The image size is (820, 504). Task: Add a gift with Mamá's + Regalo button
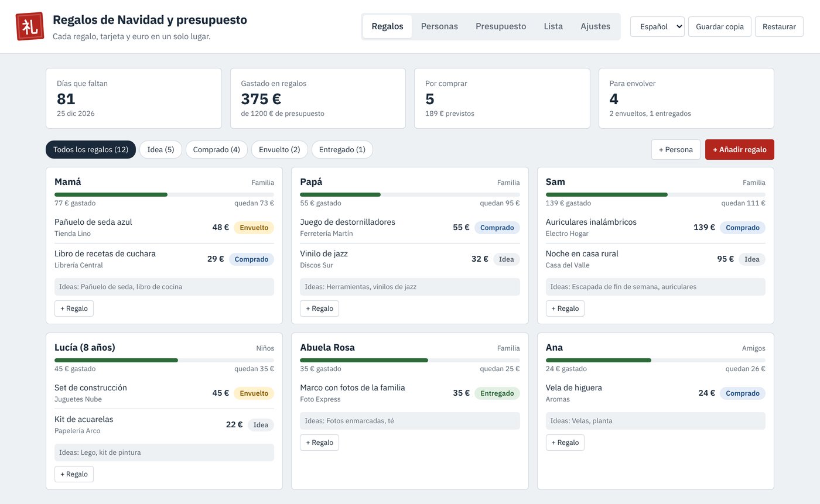tap(74, 308)
